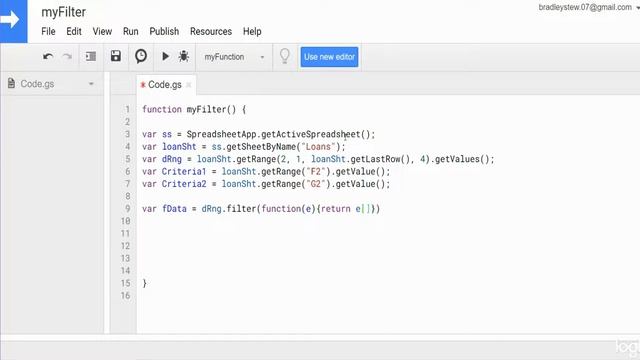
Task: Click the closing brace on line 15
Action: [x=144, y=283]
